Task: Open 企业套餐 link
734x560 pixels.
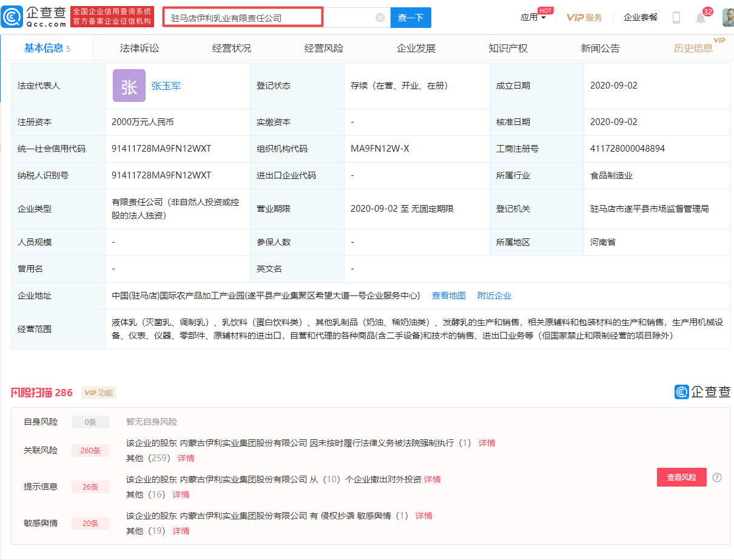Action: 641,18
